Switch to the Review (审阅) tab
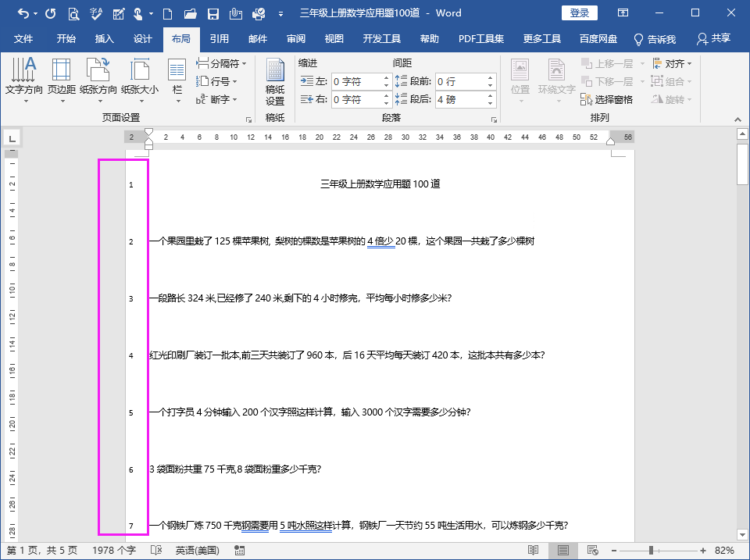 coord(295,39)
